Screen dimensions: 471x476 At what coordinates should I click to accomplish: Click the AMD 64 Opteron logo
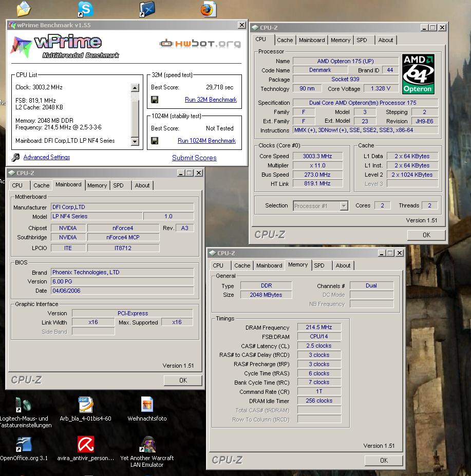(418, 74)
